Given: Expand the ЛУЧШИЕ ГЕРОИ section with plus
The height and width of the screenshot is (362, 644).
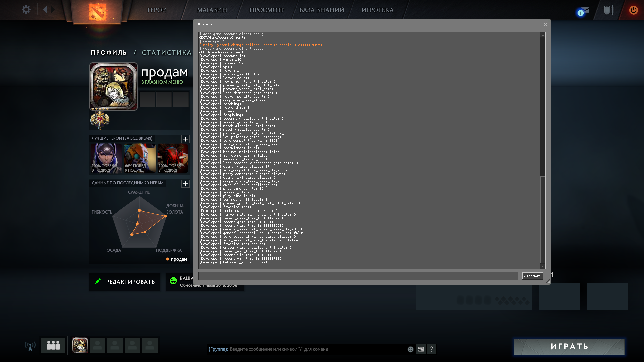Looking at the screenshot, I should 185,139.
